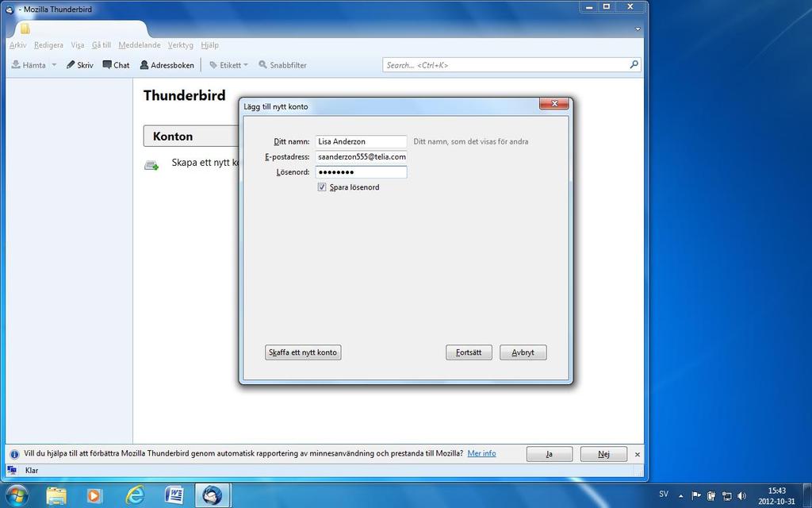The width and height of the screenshot is (812, 508).
Task: Click Nej in the notification bar
Action: 603,454
